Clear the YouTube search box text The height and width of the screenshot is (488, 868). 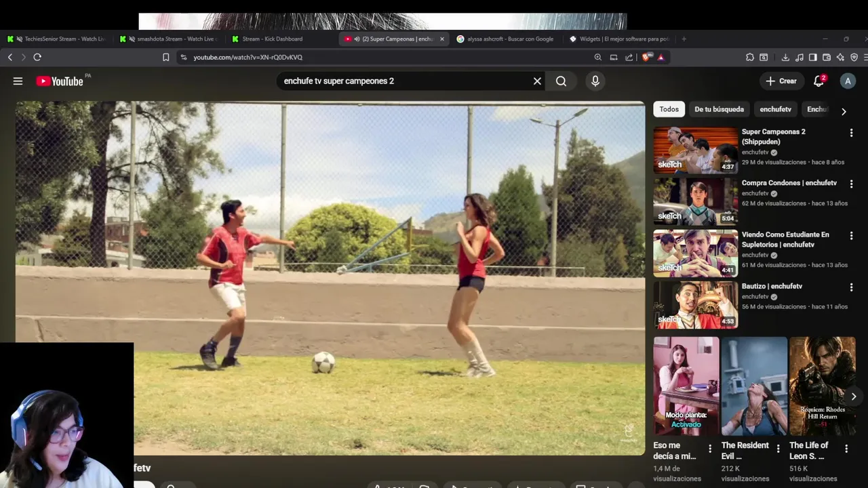[x=537, y=81]
